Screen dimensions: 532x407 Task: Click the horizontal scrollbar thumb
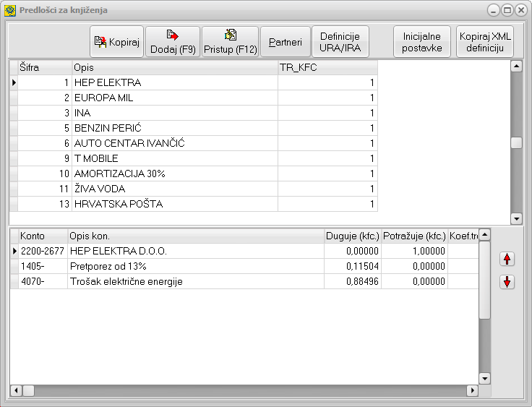pyautogui.click(x=28, y=390)
